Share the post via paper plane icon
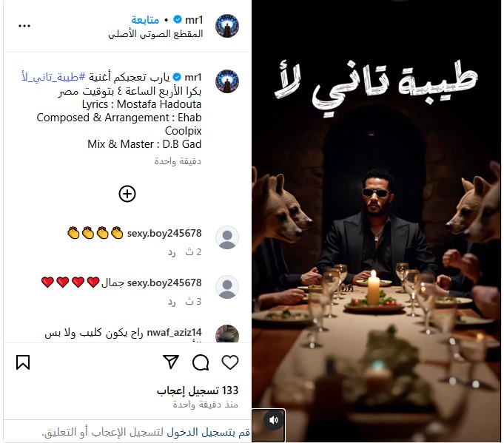This screenshot has height=443, width=504. (171, 362)
